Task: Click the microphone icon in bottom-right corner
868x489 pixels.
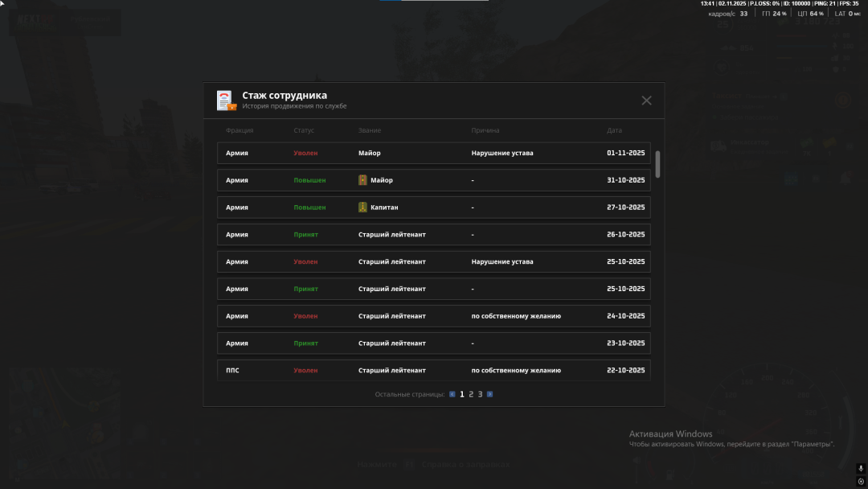Action: click(x=861, y=468)
